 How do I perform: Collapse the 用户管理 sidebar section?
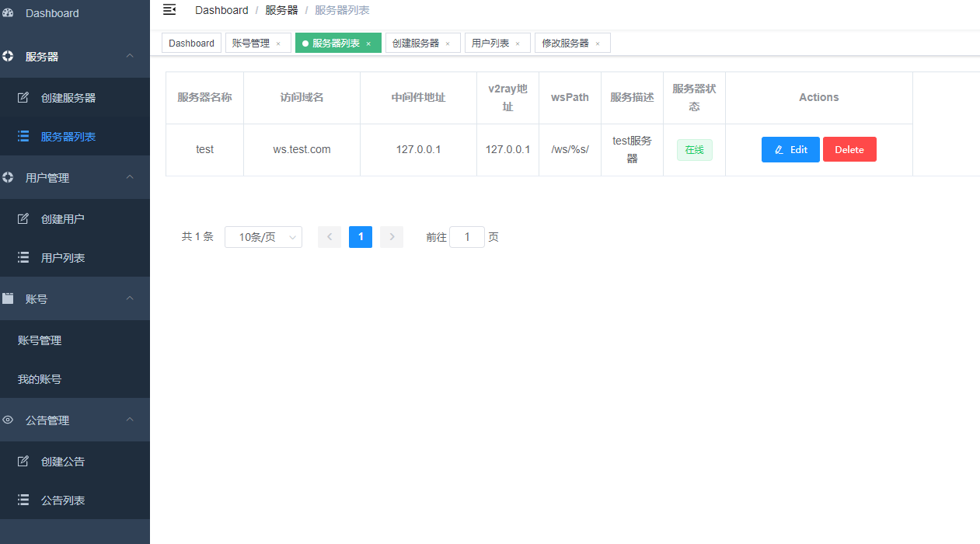[x=130, y=177]
